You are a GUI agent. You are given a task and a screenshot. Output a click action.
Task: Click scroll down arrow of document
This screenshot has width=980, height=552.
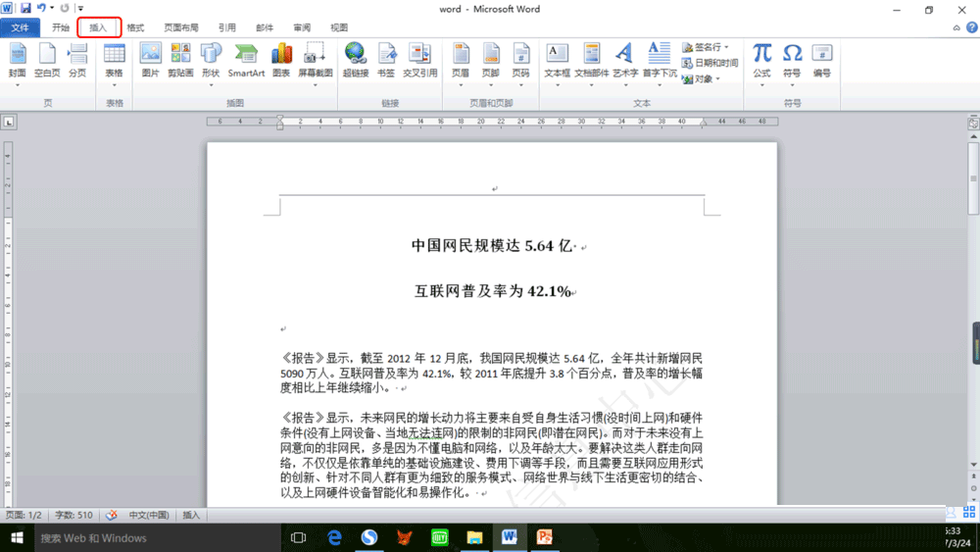[x=973, y=465]
